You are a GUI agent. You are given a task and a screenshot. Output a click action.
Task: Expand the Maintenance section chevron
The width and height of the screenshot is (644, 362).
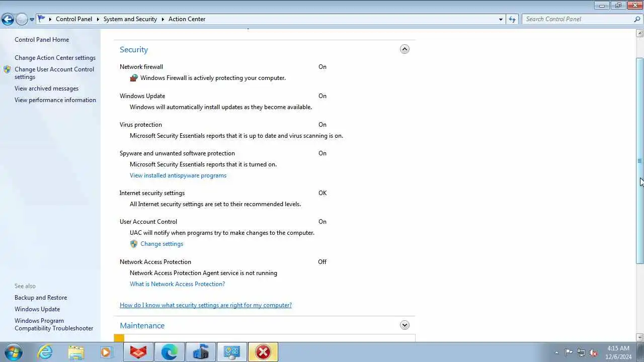[x=405, y=325]
